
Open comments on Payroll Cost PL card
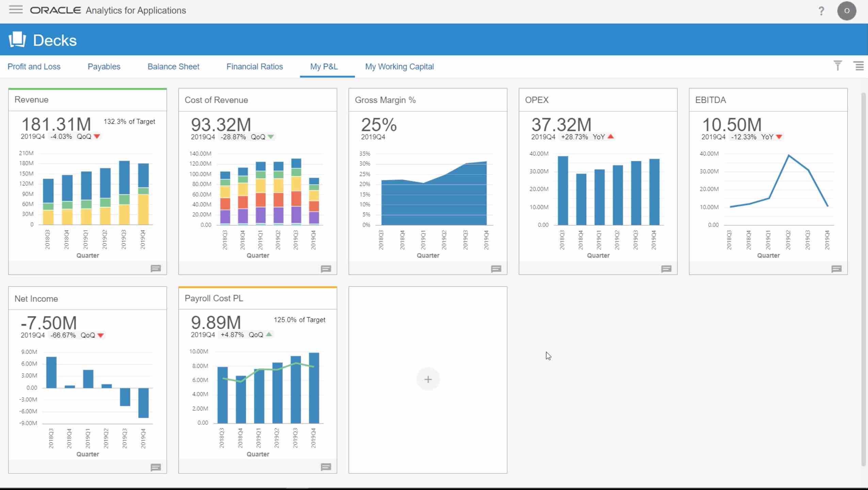pyautogui.click(x=326, y=467)
